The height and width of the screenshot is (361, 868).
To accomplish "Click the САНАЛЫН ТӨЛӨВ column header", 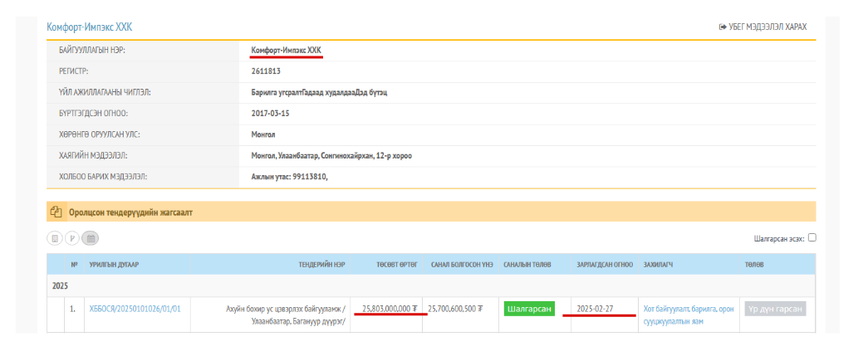I will pos(528,265).
